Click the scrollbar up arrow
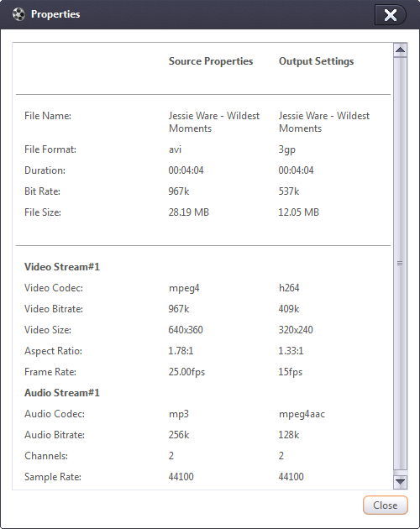 400,50
